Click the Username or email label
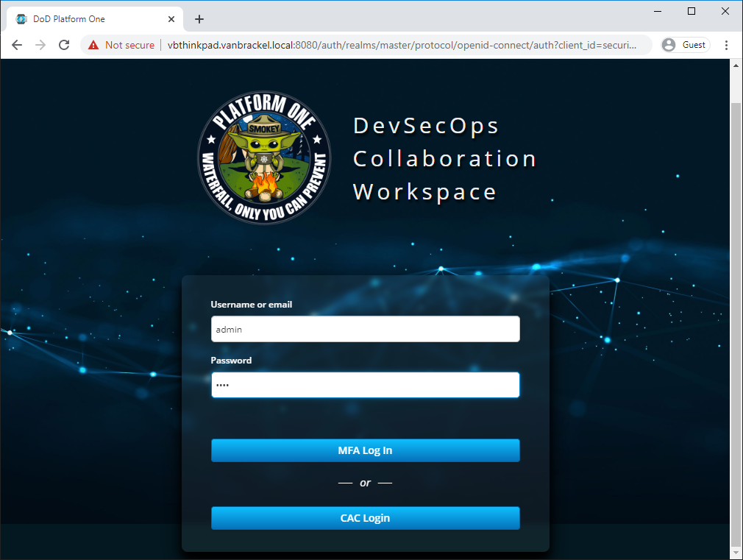The height and width of the screenshot is (560, 743). [251, 304]
